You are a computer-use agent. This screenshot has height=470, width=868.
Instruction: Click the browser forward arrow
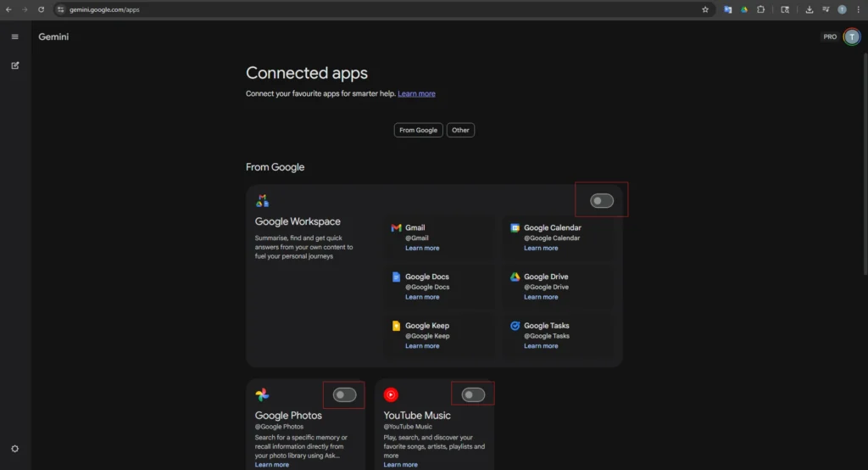[x=25, y=9]
